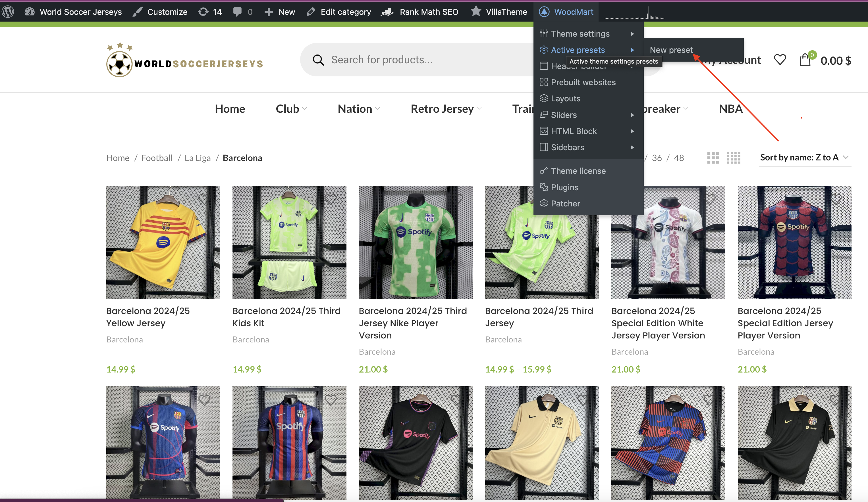Open the header wishlist heart icon
Screen dimensions: 868x502
(780, 60)
